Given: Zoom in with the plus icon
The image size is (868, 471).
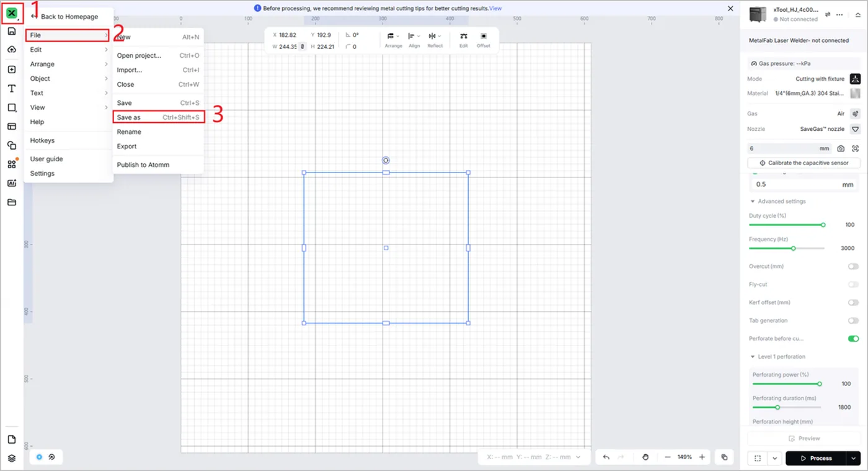Looking at the screenshot, I should click(x=702, y=457).
